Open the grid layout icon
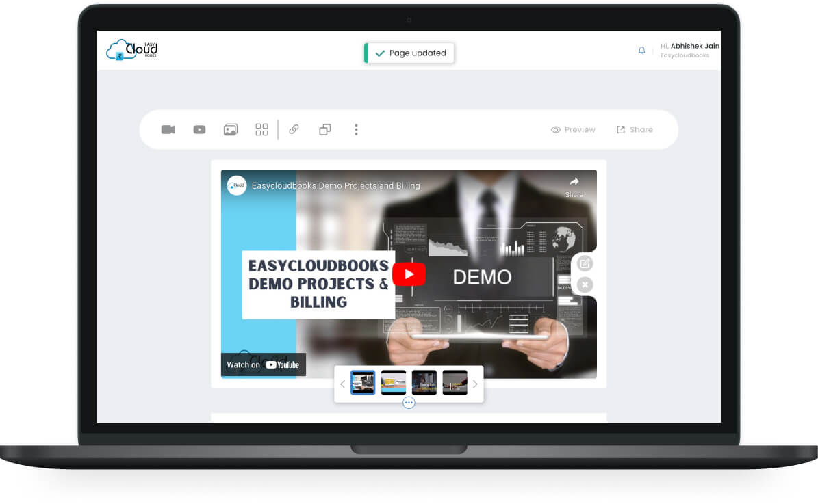This screenshot has height=504, width=818. 262,130
